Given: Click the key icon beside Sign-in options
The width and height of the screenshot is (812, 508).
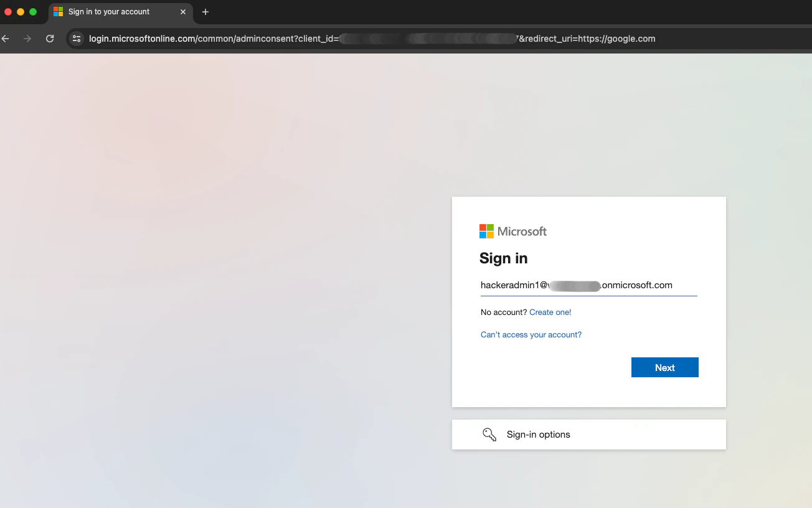Looking at the screenshot, I should coord(489,435).
